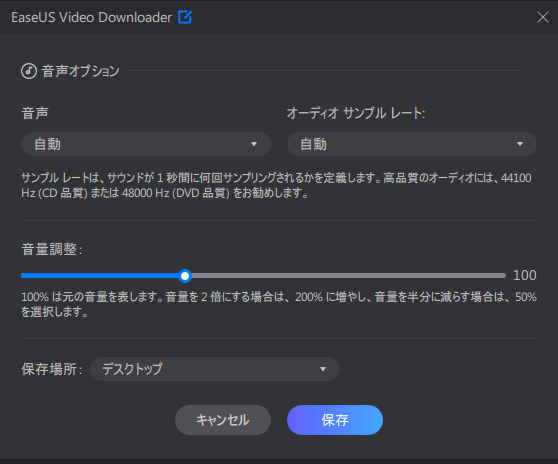Click the 音声オプション section heading
The height and width of the screenshot is (464, 558).
(81, 71)
